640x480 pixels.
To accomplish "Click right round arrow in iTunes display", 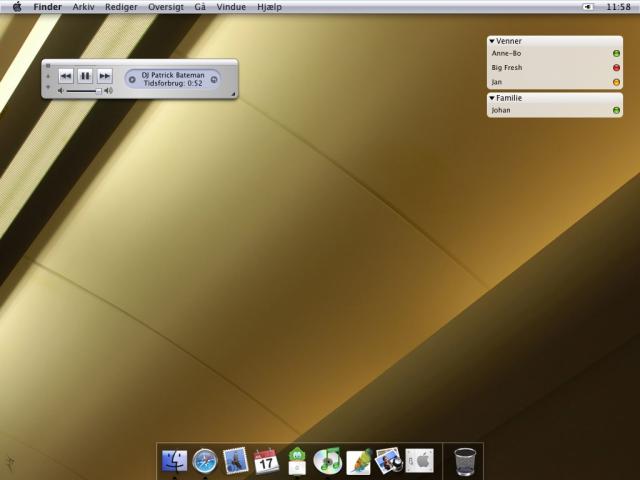I will point(214,80).
